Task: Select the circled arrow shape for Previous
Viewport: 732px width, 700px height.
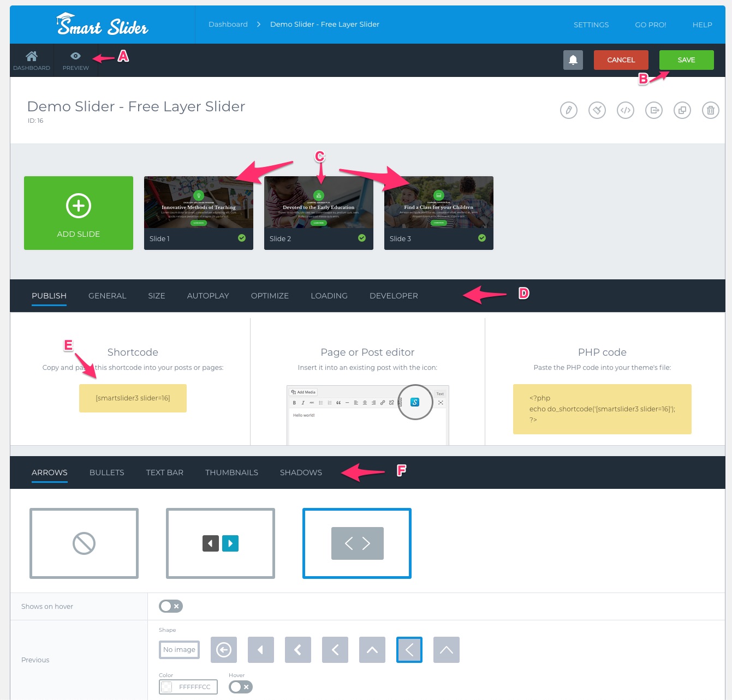Action: click(x=224, y=650)
